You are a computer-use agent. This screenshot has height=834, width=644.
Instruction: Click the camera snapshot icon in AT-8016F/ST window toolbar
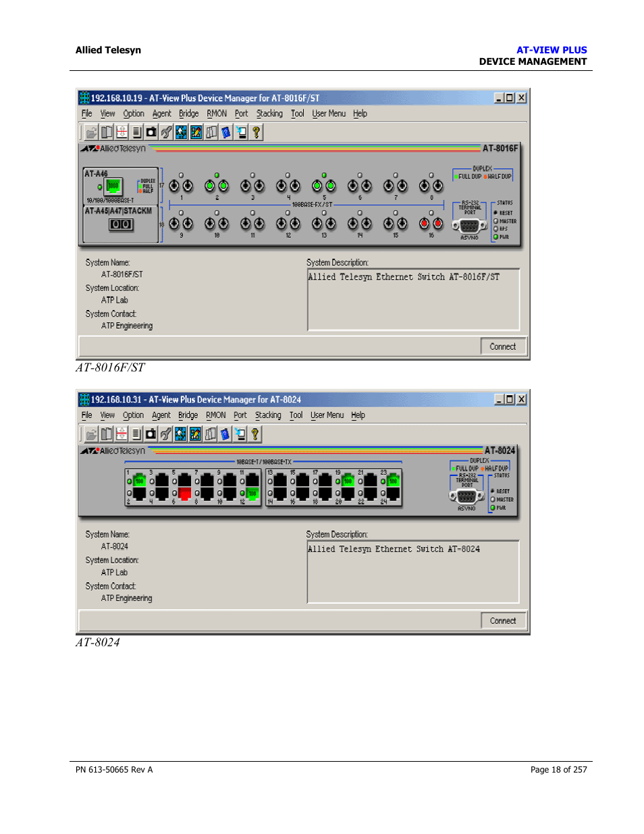151,132
